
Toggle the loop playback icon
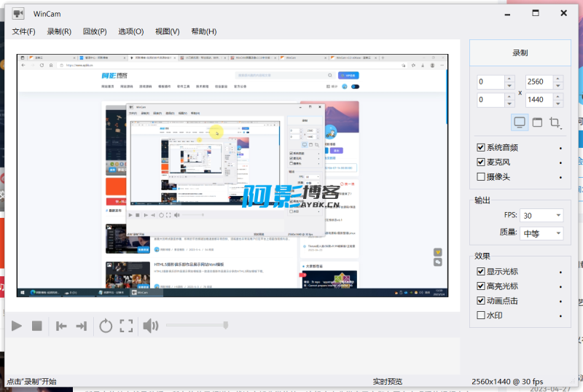106,326
